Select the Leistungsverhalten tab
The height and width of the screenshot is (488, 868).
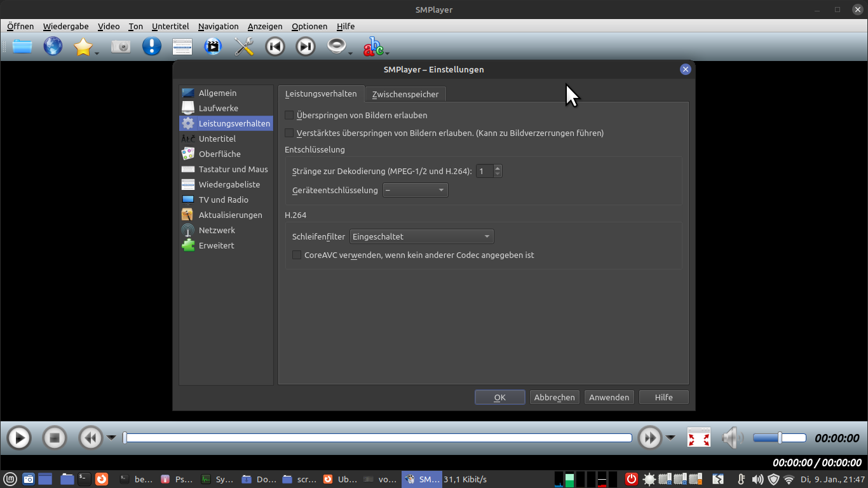coord(321,93)
